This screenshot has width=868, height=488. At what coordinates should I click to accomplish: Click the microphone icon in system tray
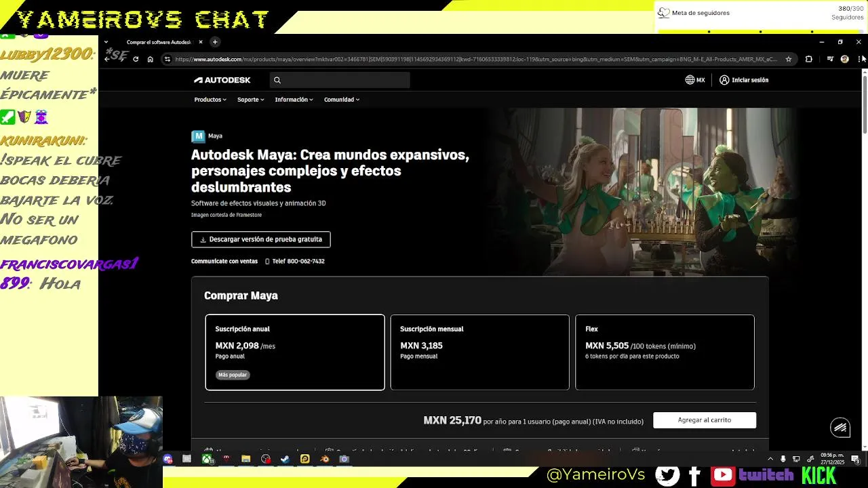click(x=783, y=459)
